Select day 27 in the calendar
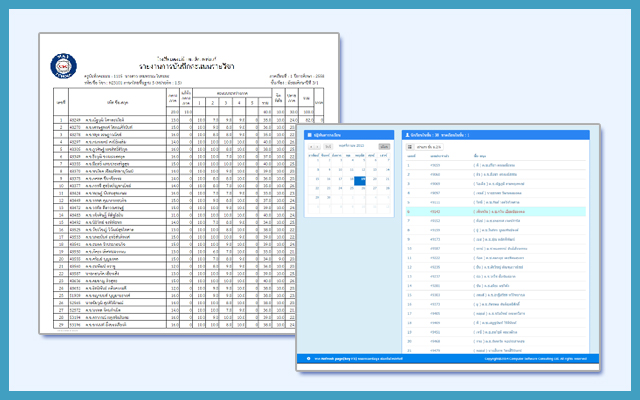Screen dimensions: 640x400 [x=372, y=190]
